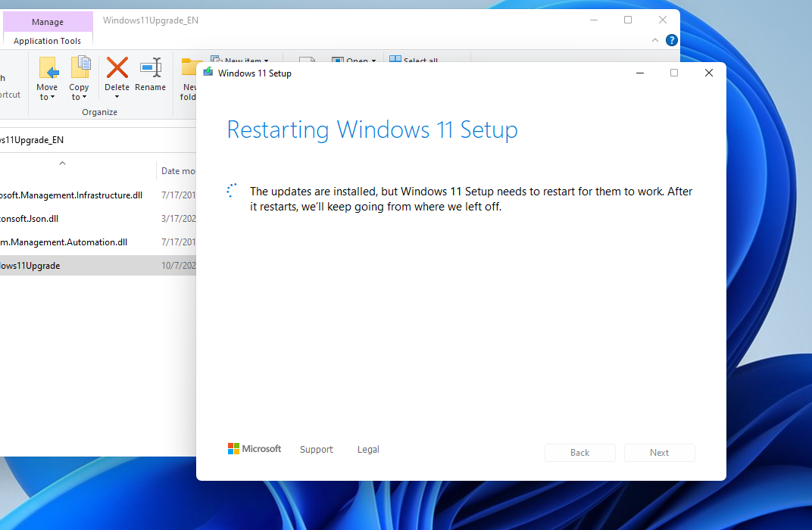Select the Windows11Upgrade file row

[98, 266]
